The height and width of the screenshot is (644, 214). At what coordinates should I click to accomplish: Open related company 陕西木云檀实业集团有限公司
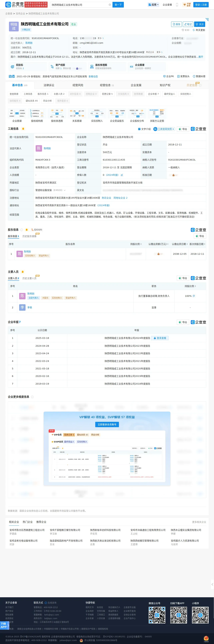(186, 530)
